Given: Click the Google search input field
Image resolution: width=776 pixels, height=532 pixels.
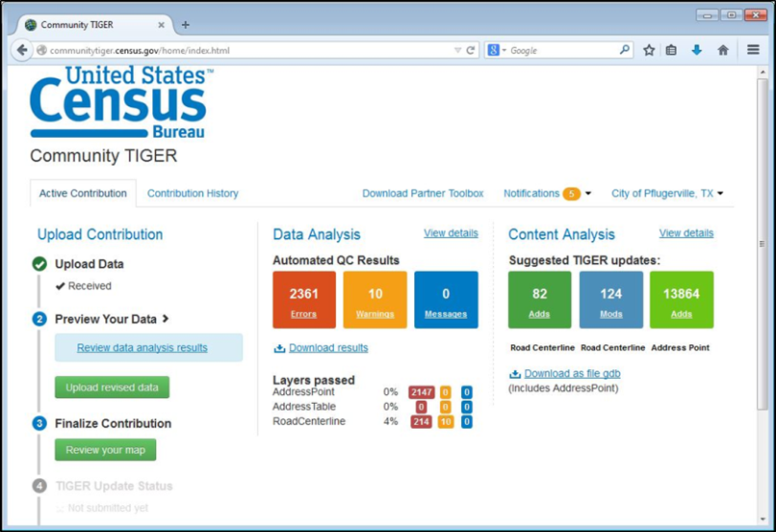Looking at the screenshot, I should [564, 51].
